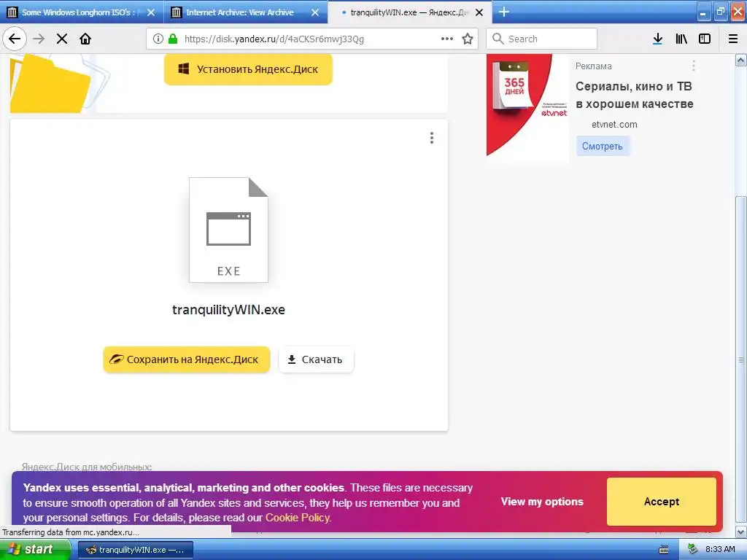The height and width of the screenshot is (560, 747).
Task: Open View my options for cookies
Action: click(x=542, y=502)
